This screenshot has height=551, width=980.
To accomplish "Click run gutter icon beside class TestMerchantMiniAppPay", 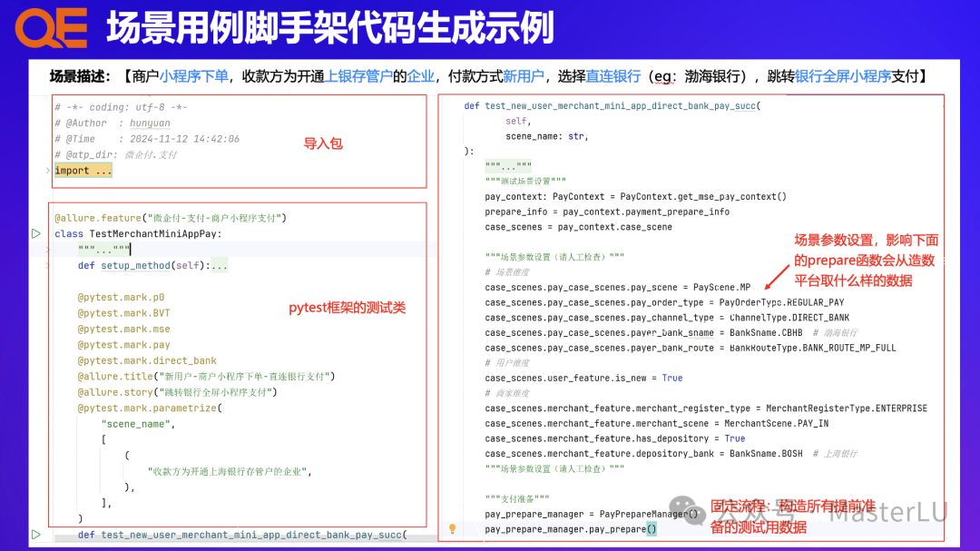I will [x=36, y=233].
